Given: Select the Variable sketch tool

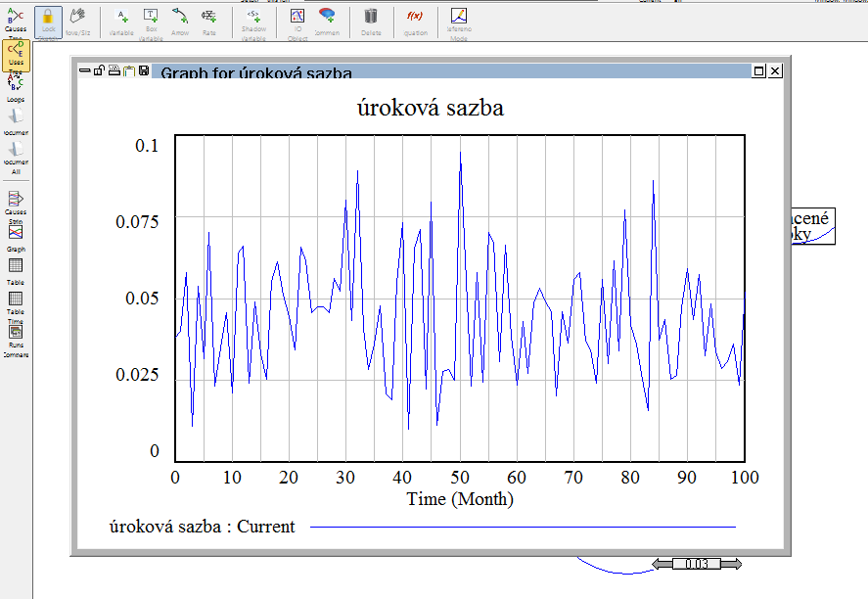Looking at the screenshot, I should [x=121, y=20].
